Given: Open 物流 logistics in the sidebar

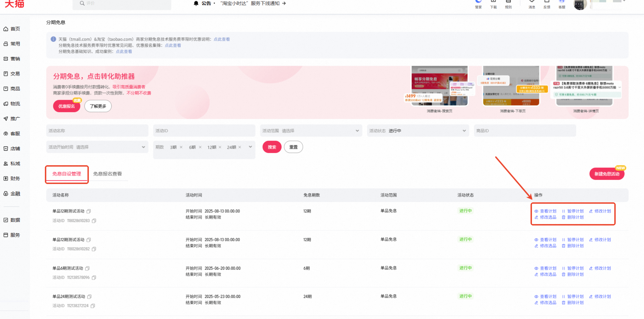Looking at the screenshot, I should pyautogui.click(x=12, y=104).
